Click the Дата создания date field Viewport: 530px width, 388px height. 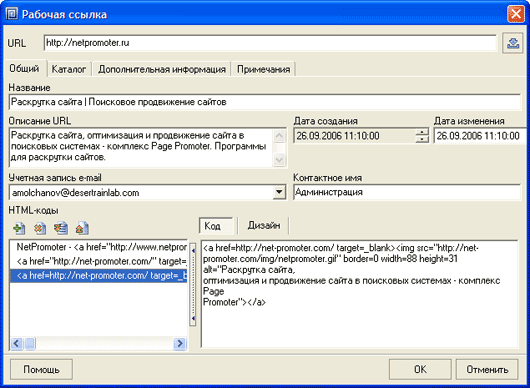coord(355,136)
